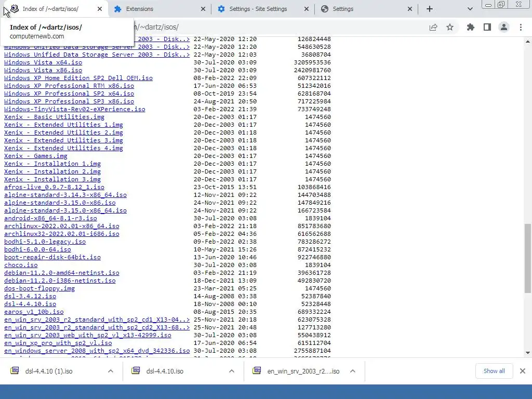Click the dsl-4.4.10.iso download file icon
The height and width of the screenshot is (399, 532).
[x=136, y=370]
